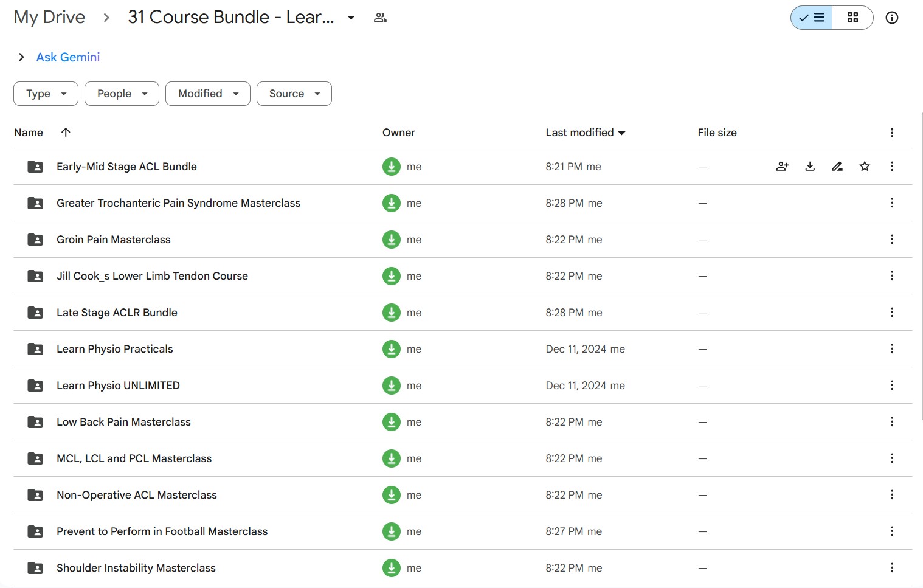The width and height of the screenshot is (923, 588).
Task: Open more actions for Groin Pain Masterclass
Action: coord(891,240)
